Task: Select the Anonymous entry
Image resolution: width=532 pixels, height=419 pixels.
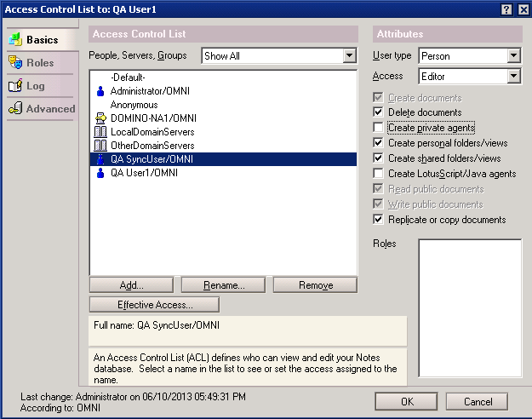Action: coord(134,105)
